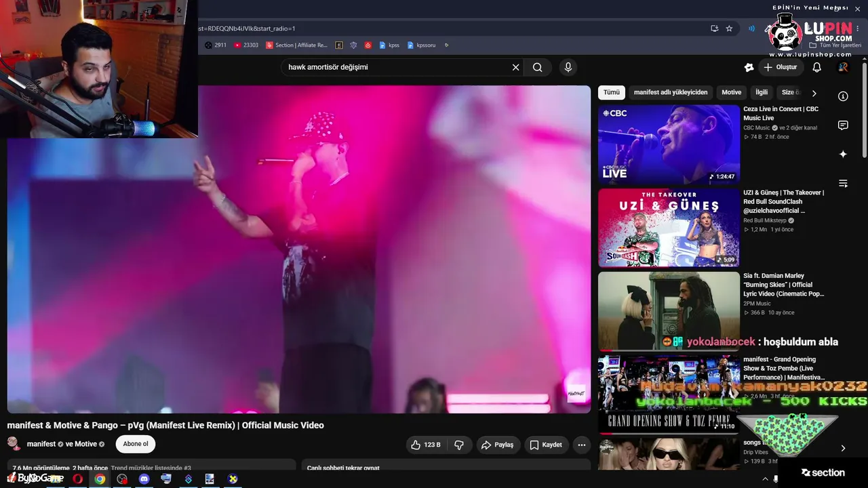Screen dimensions: 868x488
Task: Dislike the video
Action: (x=459, y=445)
